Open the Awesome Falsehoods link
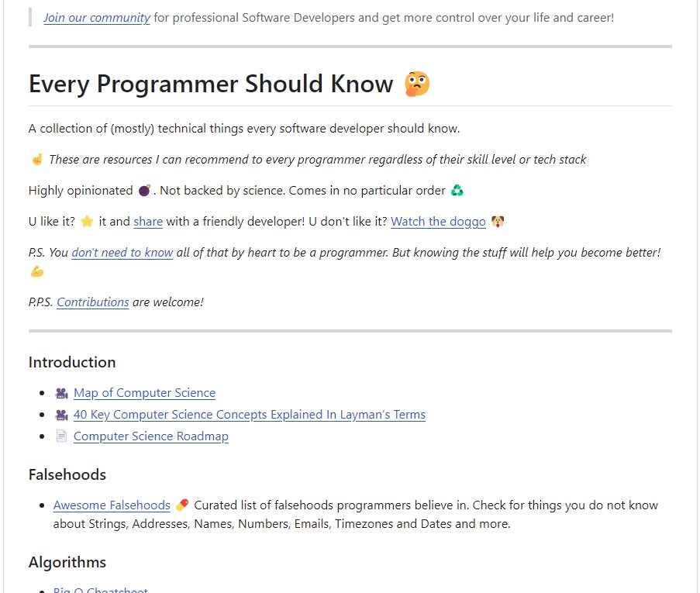 112,505
